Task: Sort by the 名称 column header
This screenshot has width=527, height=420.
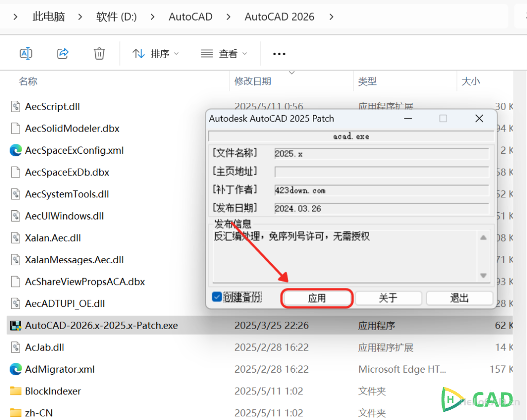Action: point(28,81)
